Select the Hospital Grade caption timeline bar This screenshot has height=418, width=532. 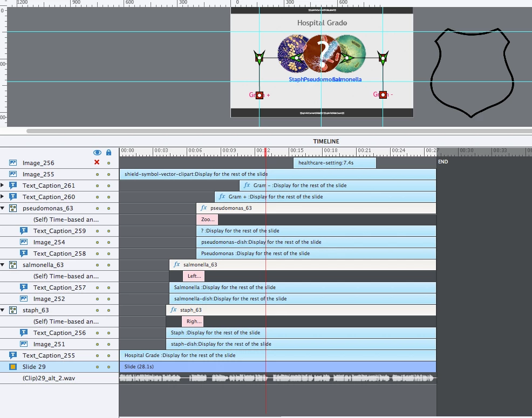coord(277,355)
